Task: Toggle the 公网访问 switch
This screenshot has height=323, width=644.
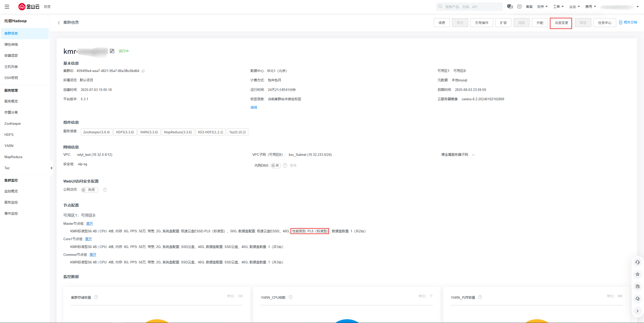Action: pos(89,190)
